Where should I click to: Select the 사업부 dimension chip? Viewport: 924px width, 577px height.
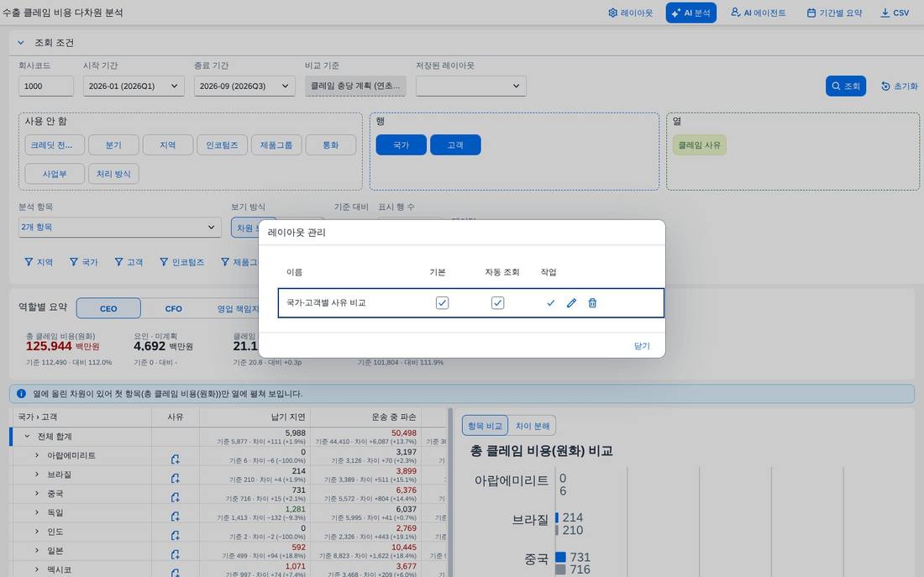55,174
